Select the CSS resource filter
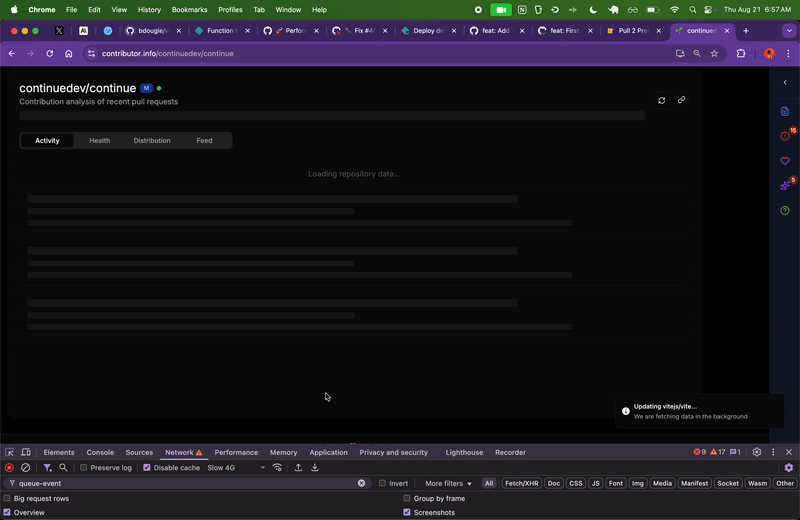The image size is (800, 520). click(x=576, y=483)
